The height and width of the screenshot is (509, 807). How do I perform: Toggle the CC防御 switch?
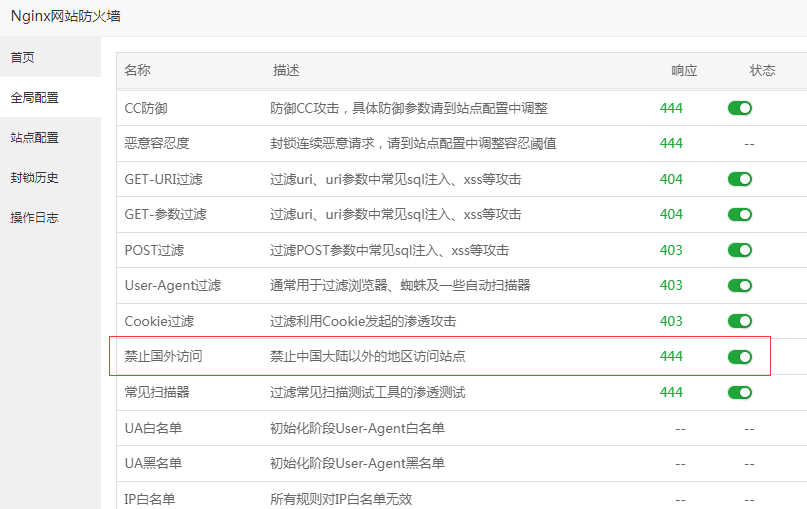(740, 108)
